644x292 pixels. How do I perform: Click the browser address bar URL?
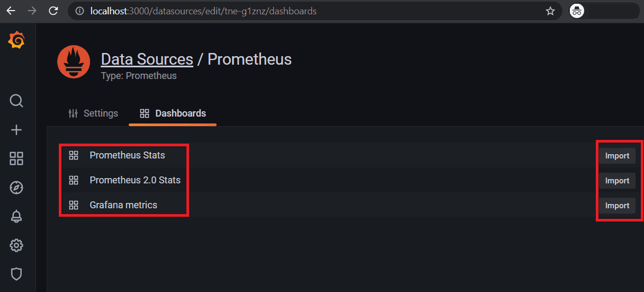203,11
